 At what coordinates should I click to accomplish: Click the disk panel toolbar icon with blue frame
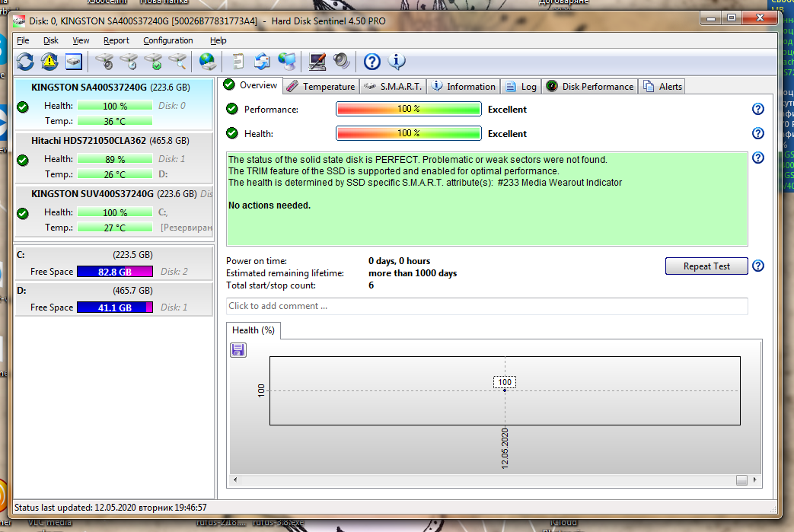pyautogui.click(x=74, y=62)
